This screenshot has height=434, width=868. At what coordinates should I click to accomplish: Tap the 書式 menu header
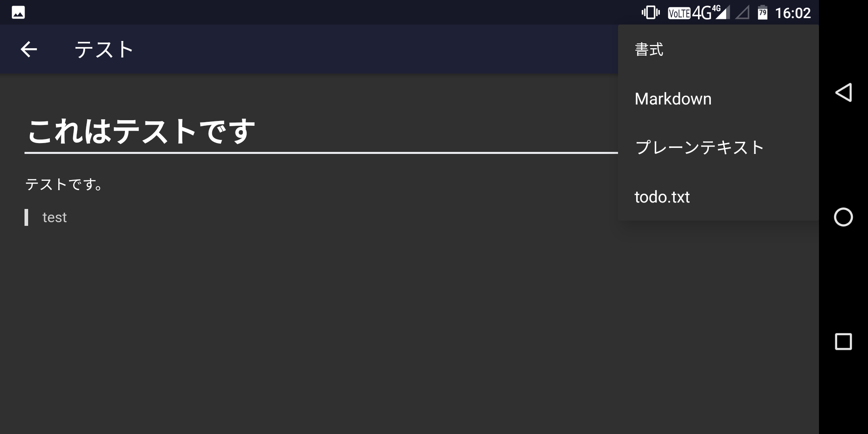649,49
